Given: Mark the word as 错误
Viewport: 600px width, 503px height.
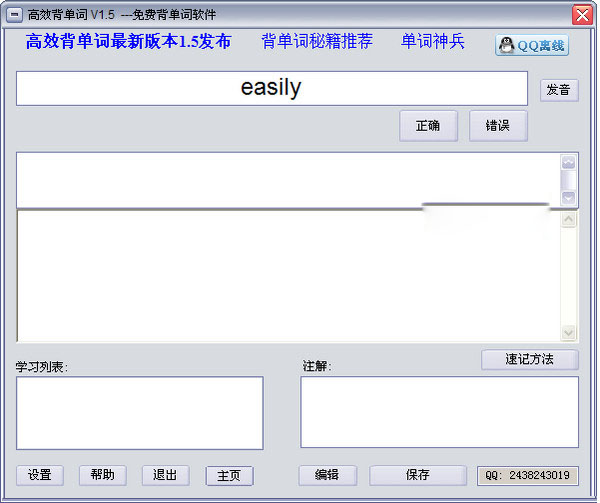Looking at the screenshot, I should [x=498, y=126].
